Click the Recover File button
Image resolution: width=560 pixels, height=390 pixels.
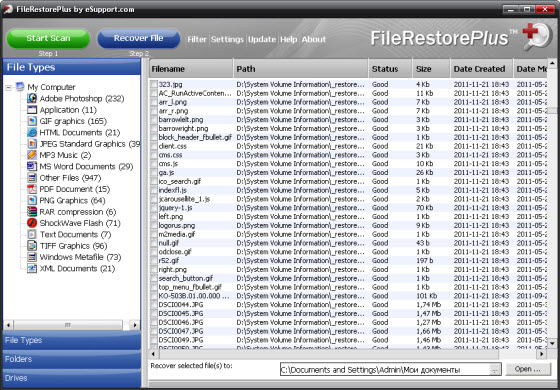139,39
